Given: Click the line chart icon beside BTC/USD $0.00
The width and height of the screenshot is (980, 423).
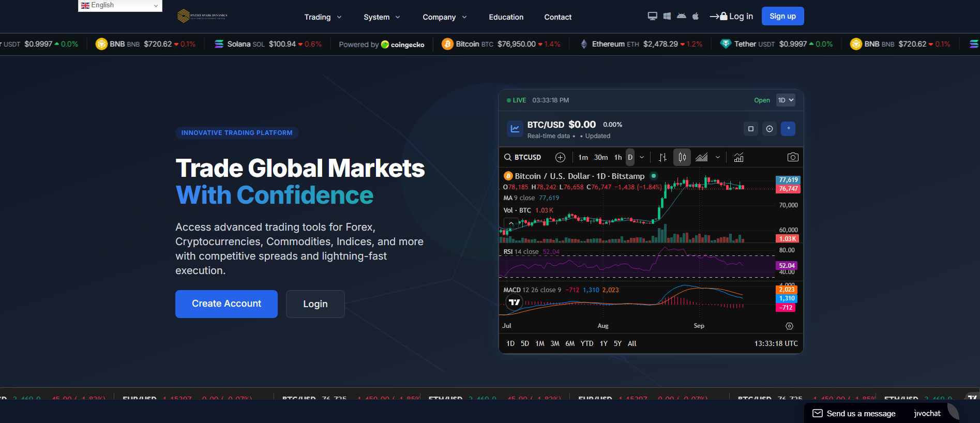Looking at the screenshot, I should tap(515, 129).
